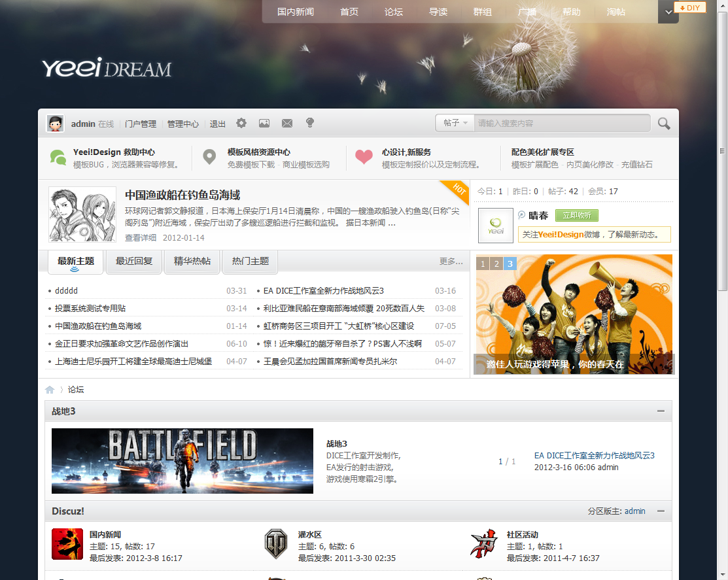Click the cheering crowd slideshow image

(574, 314)
